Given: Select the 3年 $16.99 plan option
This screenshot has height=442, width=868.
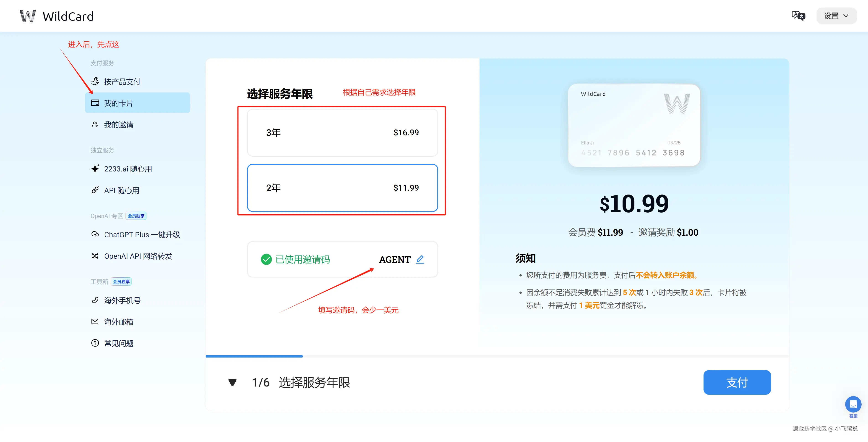Looking at the screenshot, I should (342, 132).
